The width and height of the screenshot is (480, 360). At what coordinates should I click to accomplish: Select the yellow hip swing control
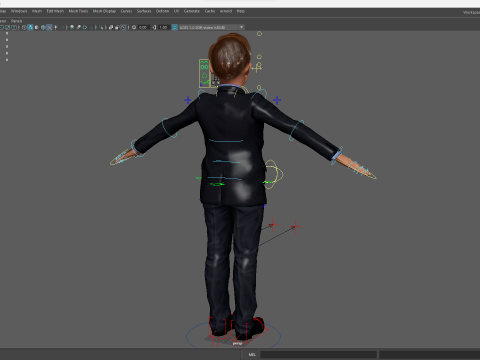[273, 174]
